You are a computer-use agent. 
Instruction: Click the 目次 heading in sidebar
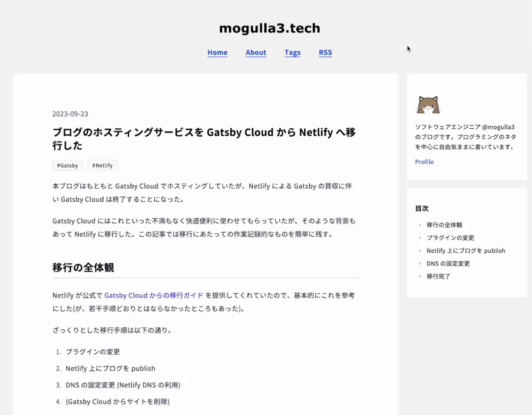click(422, 209)
